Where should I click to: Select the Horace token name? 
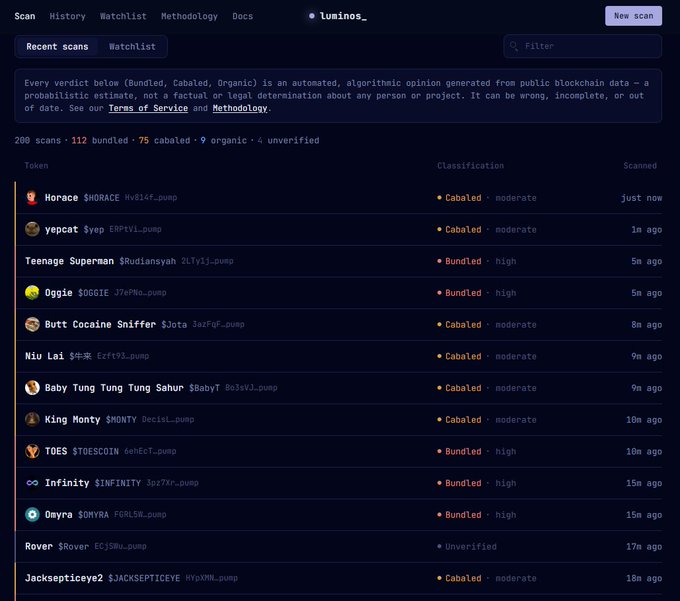[x=61, y=198]
